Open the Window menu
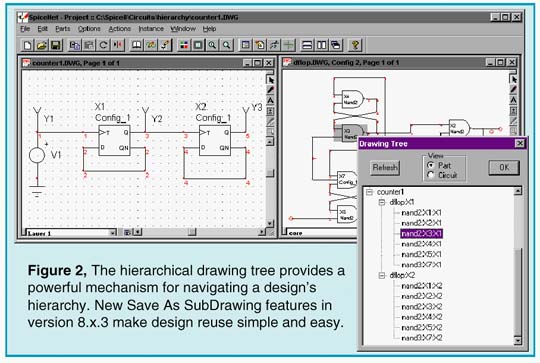This screenshot has height=363, width=540. 183,29
